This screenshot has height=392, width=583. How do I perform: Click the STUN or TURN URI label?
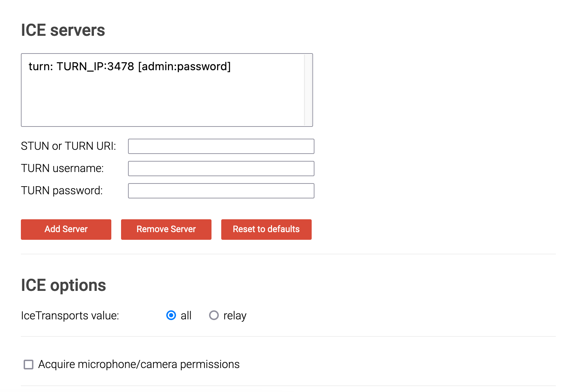coord(69,146)
